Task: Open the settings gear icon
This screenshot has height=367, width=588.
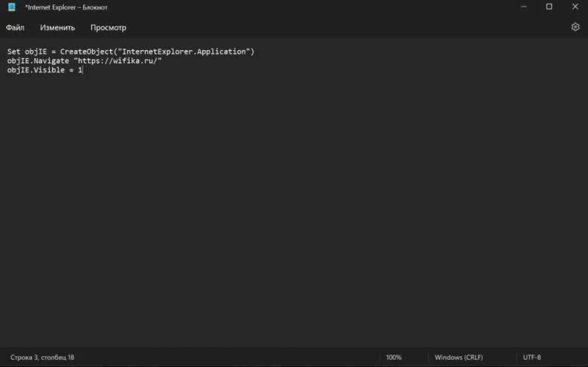Action: [575, 27]
